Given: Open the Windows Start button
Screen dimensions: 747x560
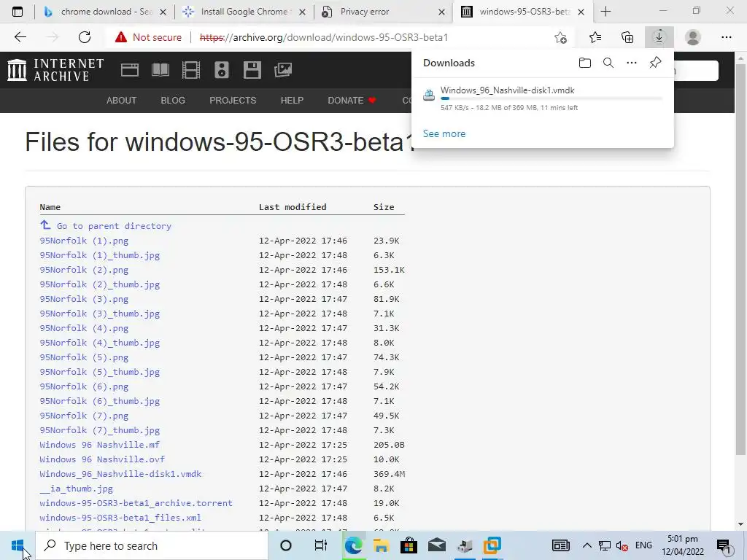Looking at the screenshot, I should [x=18, y=545].
